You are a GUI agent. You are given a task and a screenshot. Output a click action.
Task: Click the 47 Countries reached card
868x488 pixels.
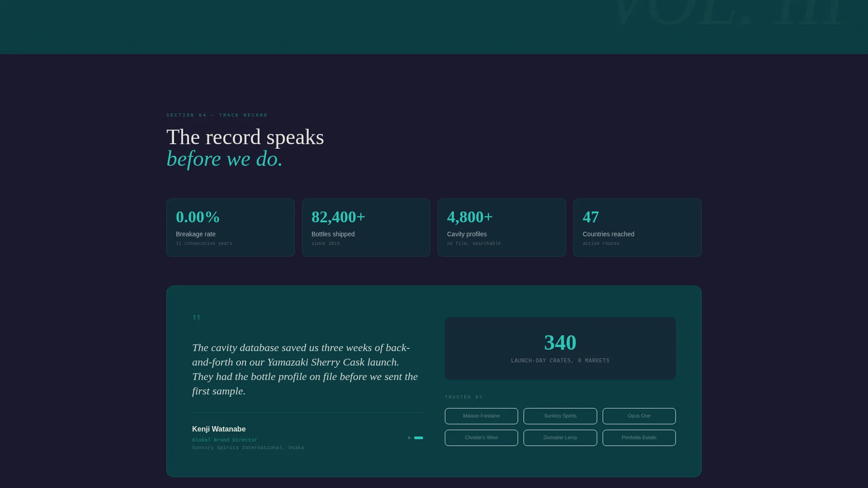637,228
